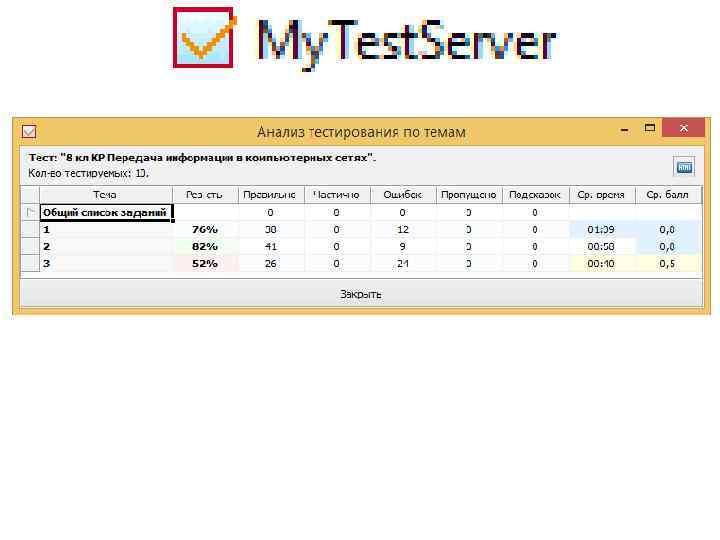Select the Тема column header
The width and height of the screenshot is (720, 540).
pos(106,195)
